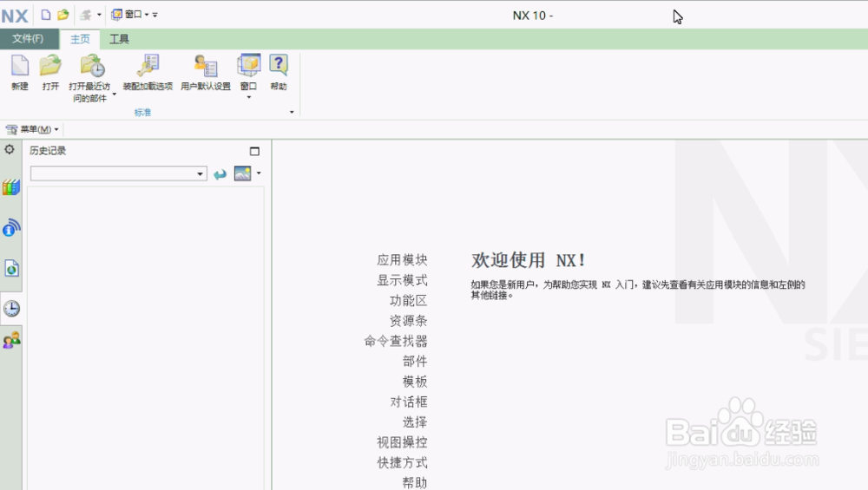Open the History clock tab in resource bar
Viewport: 868px width, 490px height.
pos(11,308)
